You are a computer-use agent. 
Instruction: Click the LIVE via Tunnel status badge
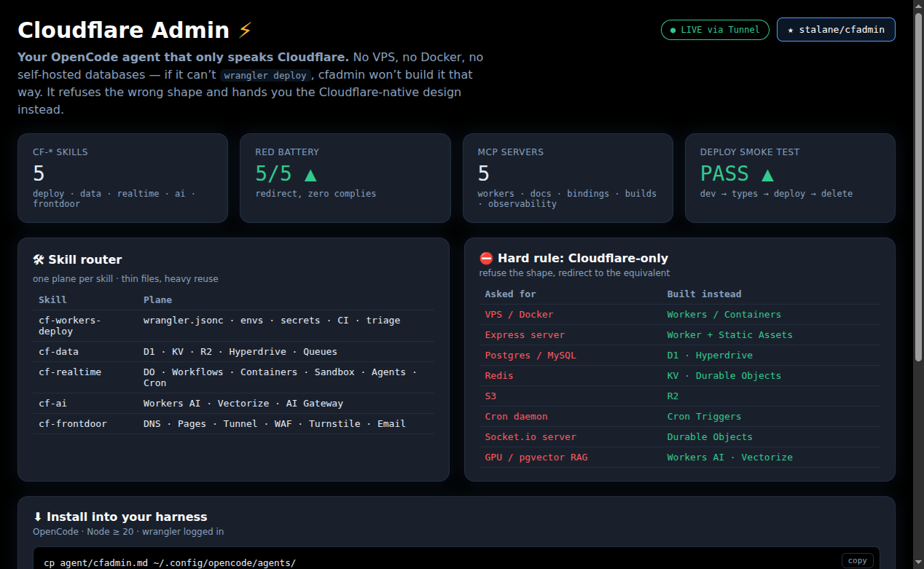(x=715, y=30)
